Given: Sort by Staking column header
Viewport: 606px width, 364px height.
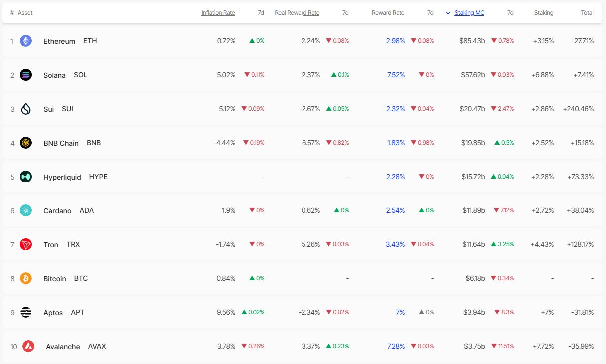Looking at the screenshot, I should (544, 13).
